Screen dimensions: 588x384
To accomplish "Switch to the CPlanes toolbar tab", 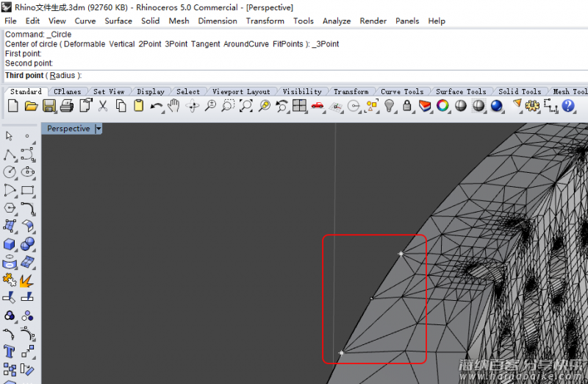I will 68,92.
